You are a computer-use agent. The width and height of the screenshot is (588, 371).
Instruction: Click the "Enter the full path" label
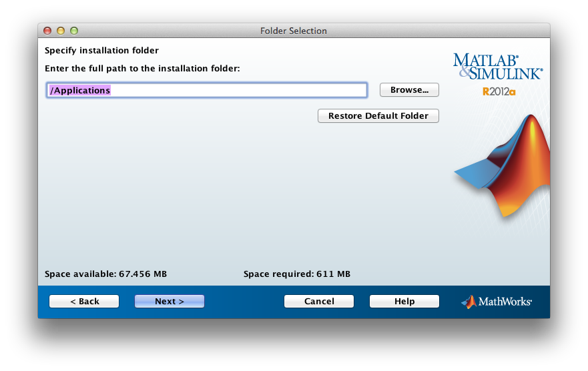click(x=142, y=69)
